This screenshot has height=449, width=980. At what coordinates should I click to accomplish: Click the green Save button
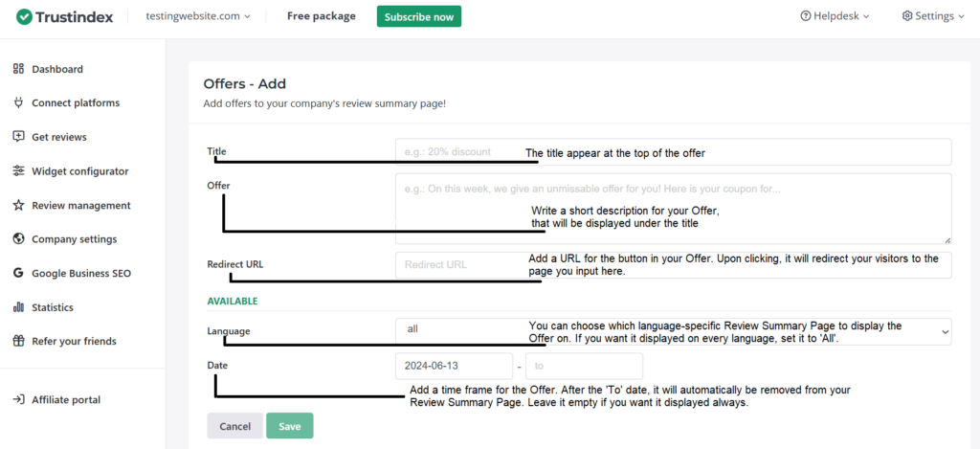pos(289,426)
